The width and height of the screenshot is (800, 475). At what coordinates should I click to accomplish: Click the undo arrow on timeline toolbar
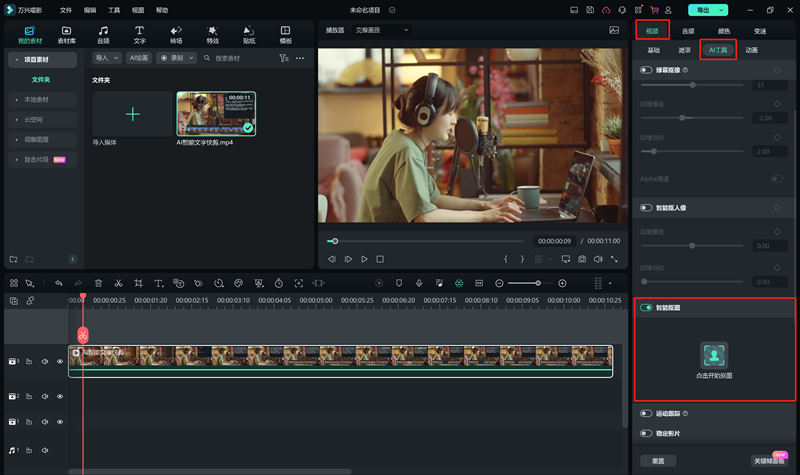click(59, 283)
